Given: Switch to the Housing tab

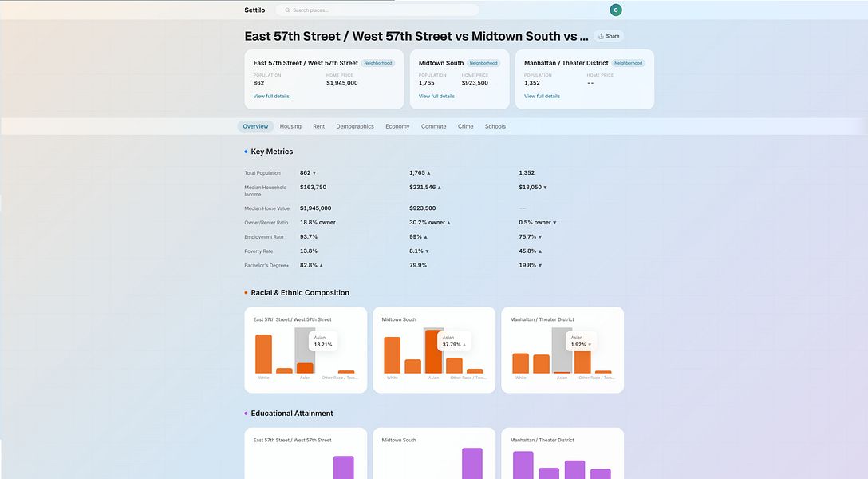Looking at the screenshot, I should click(x=290, y=126).
